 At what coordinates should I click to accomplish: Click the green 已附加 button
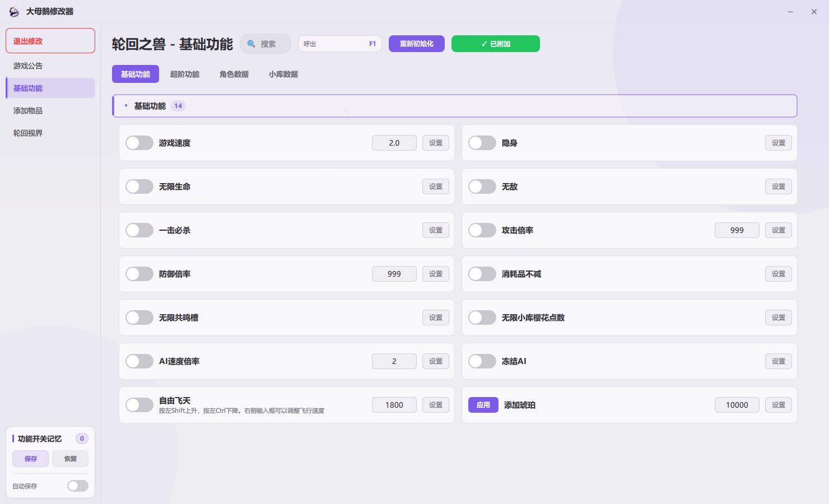pos(496,44)
